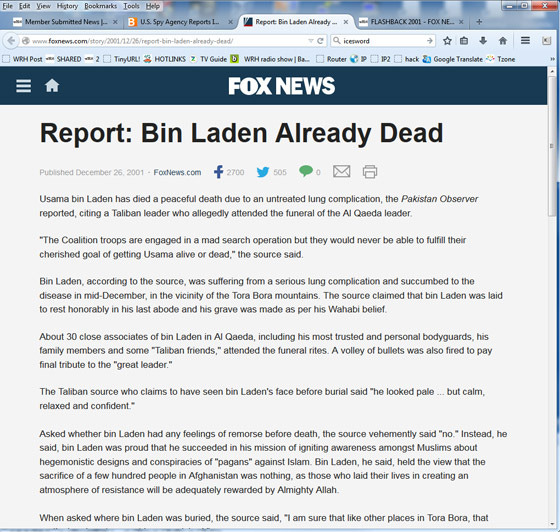Open the Bookmarks menu
The width and height of the screenshot is (560, 532).
pos(101,6)
